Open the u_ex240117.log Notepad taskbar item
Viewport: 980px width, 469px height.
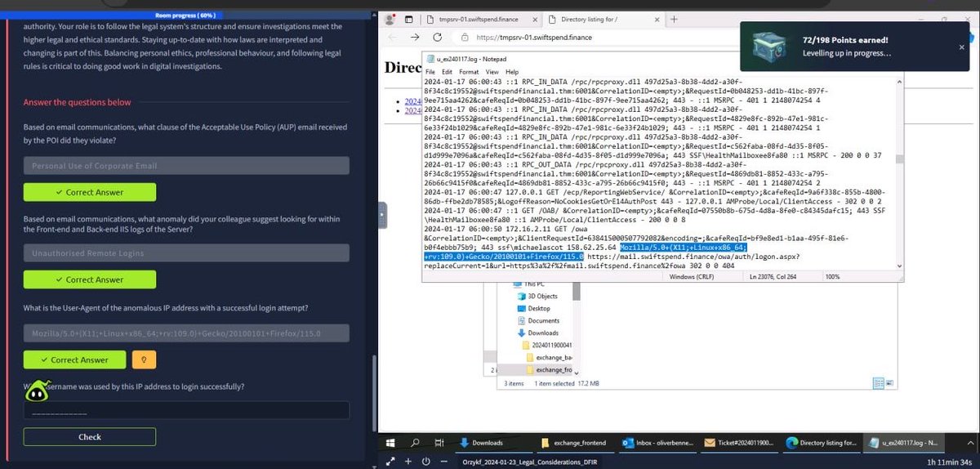click(904, 442)
